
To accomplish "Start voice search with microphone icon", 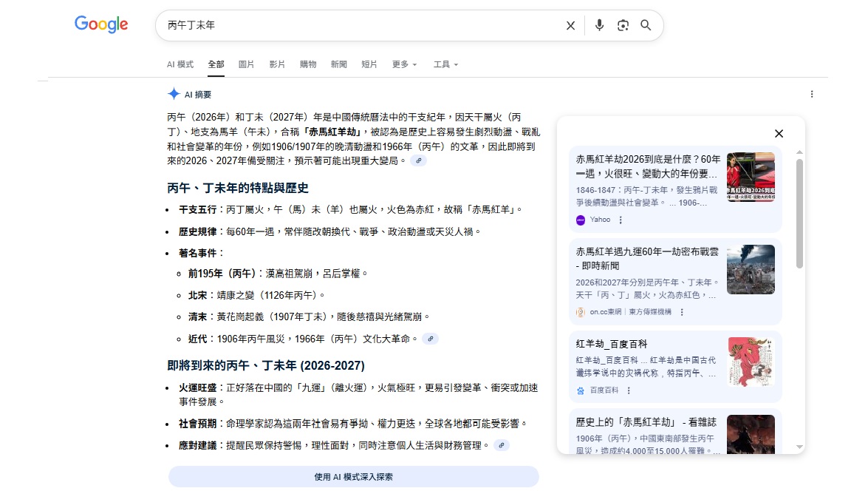I will pyautogui.click(x=599, y=26).
